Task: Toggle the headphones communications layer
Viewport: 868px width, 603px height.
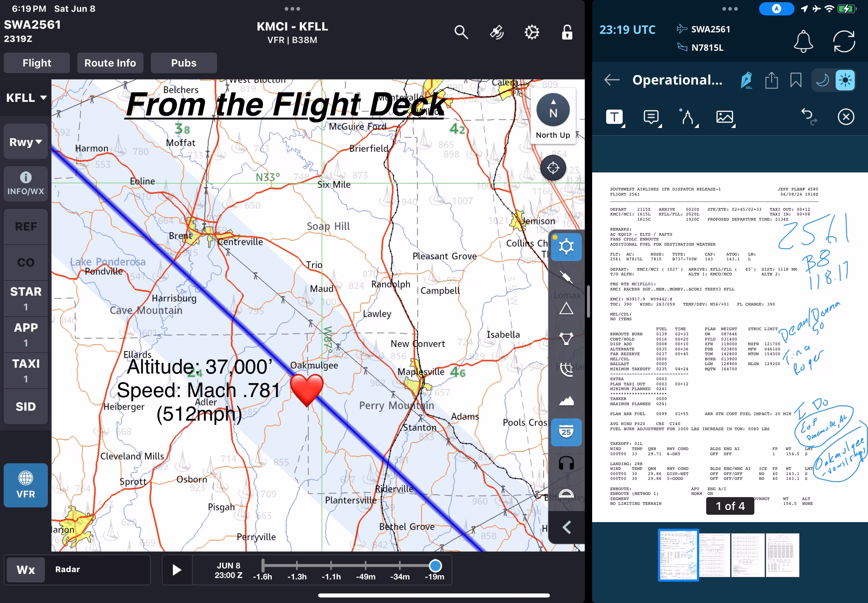Action: (x=566, y=463)
